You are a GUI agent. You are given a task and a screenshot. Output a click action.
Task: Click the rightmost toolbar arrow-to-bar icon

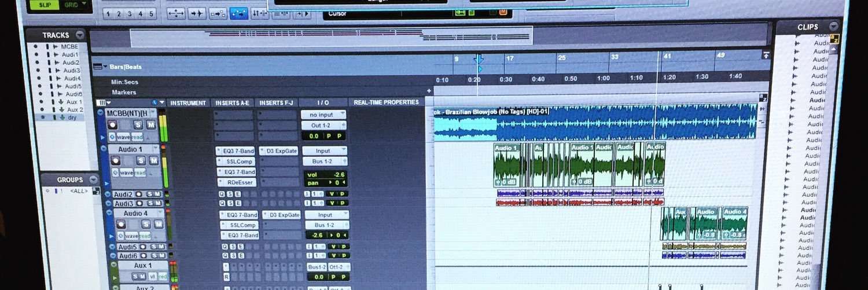pyautogui.click(x=301, y=13)
